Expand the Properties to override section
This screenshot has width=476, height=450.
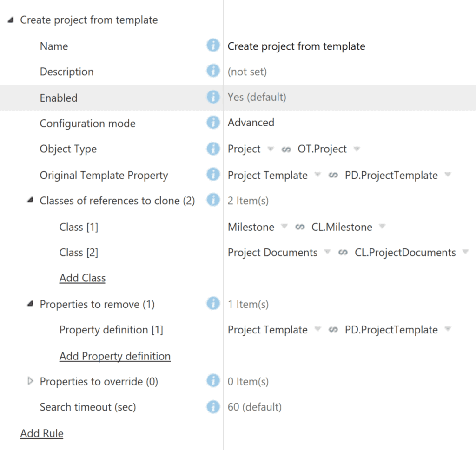coord(30,381)
